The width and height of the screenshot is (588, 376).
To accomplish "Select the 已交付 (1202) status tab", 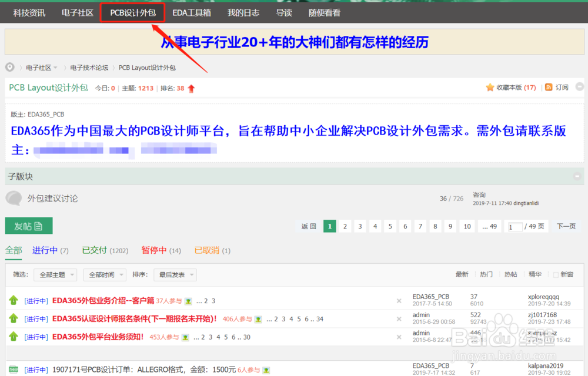I will coord(105,250).
